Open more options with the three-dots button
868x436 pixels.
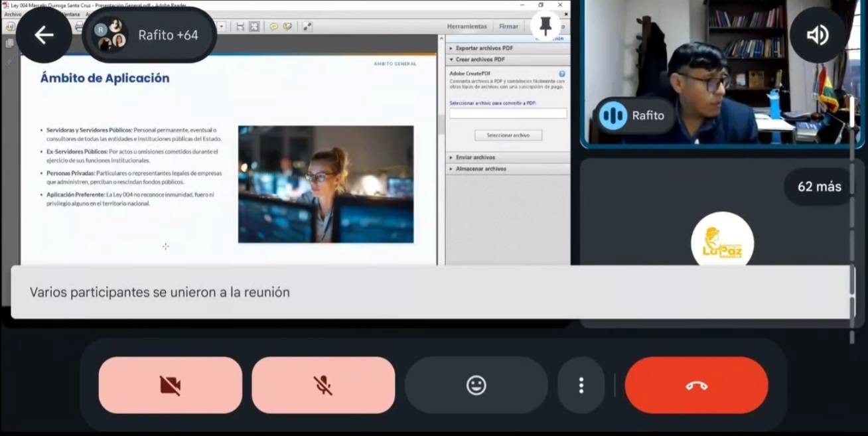pyautogui.click(x=581, y=386)
